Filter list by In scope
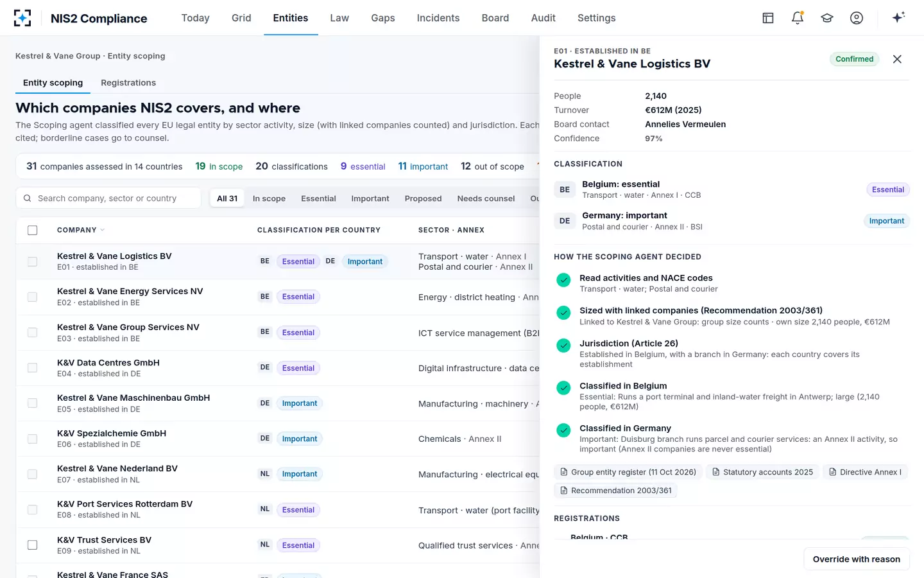The width and height of the screenshot is (924, 578). (x=269, y=198)
